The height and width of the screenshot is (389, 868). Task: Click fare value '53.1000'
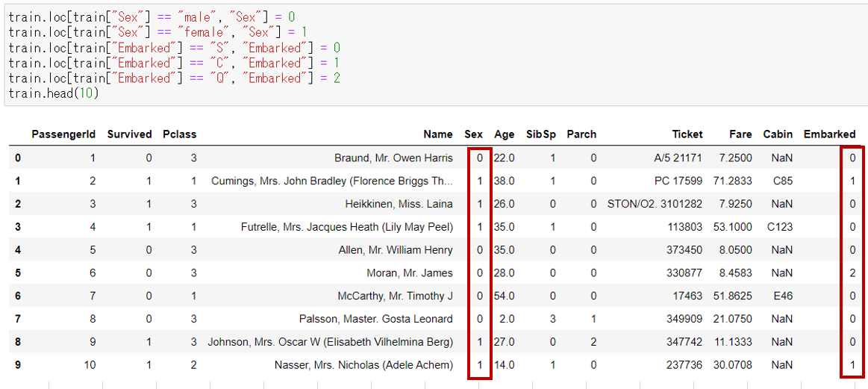click(733, 227)
